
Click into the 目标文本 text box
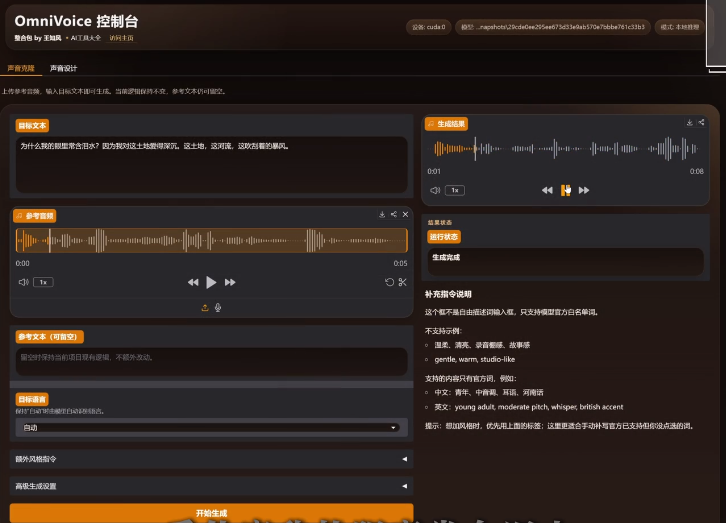(x=212, y=164)
